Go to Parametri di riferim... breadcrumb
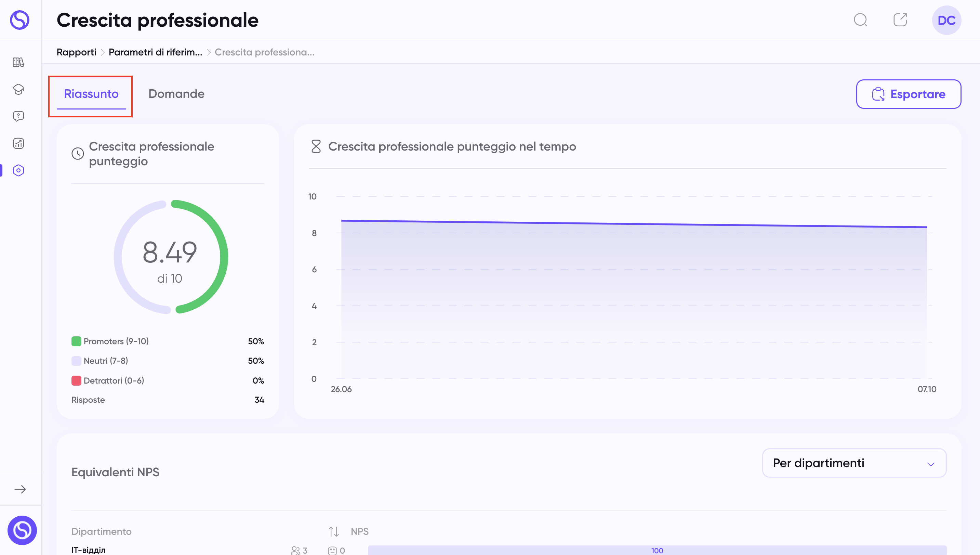Screen dimensions: 980x555 155,52
